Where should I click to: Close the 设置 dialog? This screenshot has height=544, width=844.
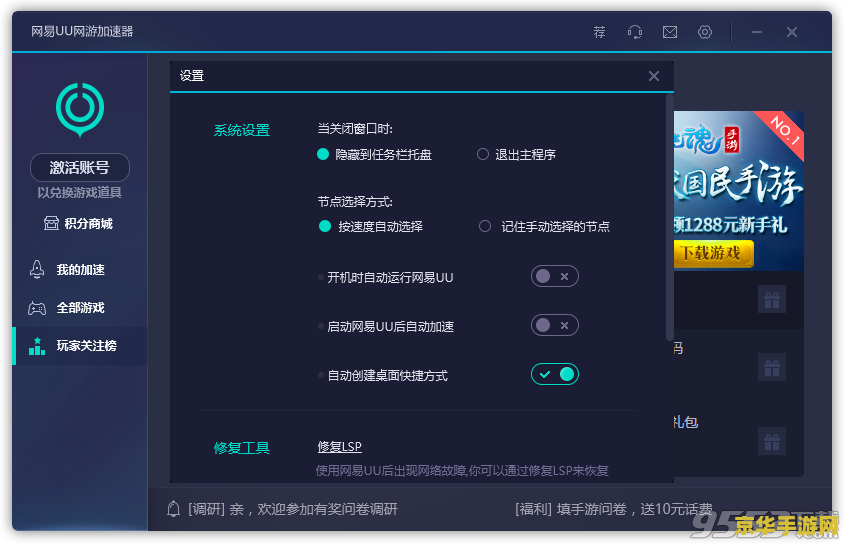click(x=654, y=76)
